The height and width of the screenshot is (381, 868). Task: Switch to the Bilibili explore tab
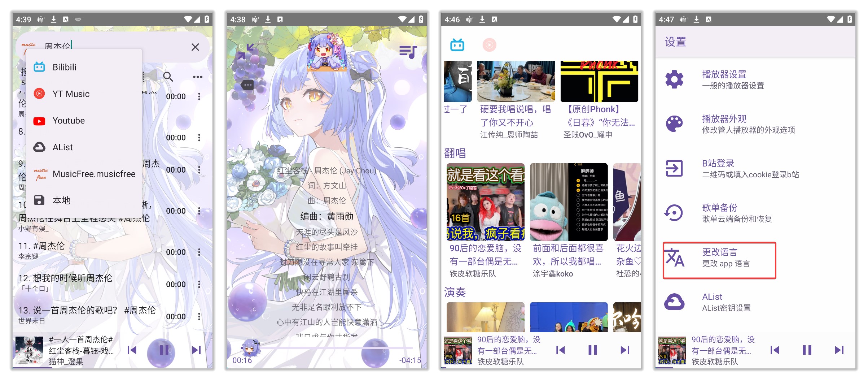457,45
